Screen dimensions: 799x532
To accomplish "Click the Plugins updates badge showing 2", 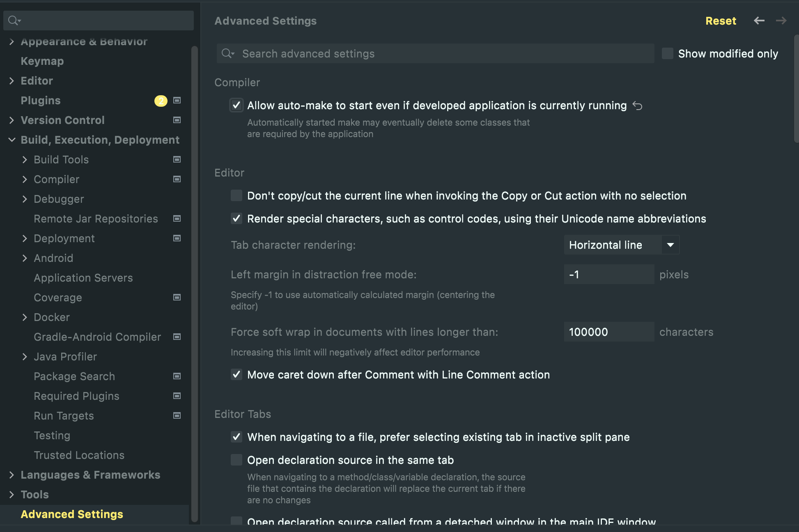I will (161, 101).
